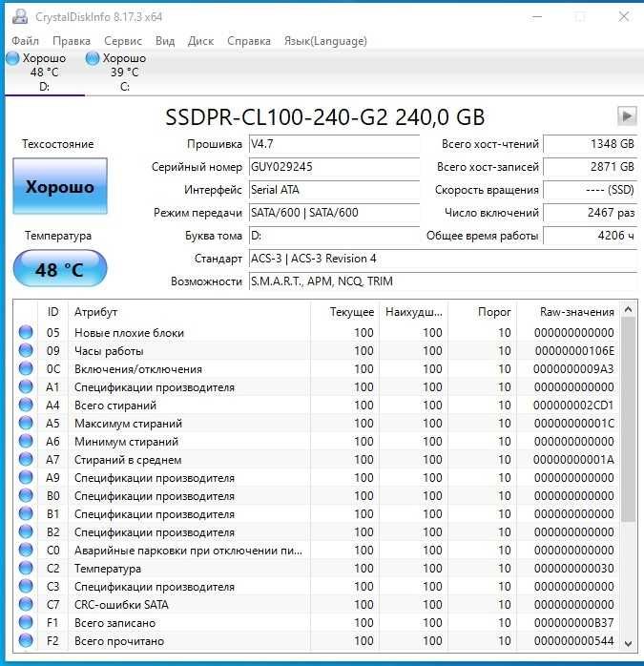
Task: Click total host reads value 1348 GB
Action: [590, 144]
